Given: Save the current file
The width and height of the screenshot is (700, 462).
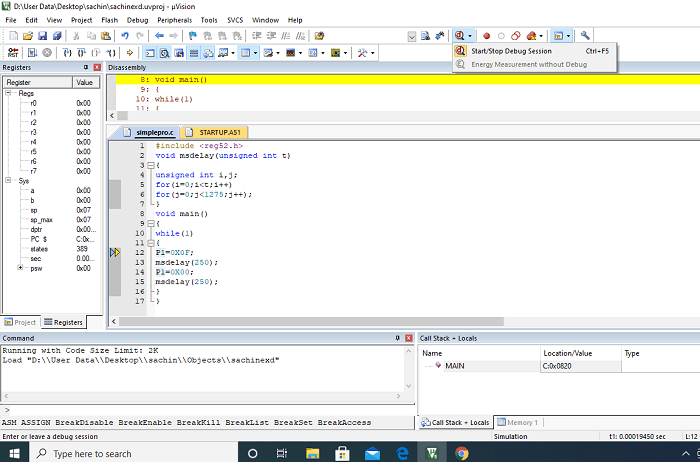Looking at the screenshot, I should coord(42,36).
